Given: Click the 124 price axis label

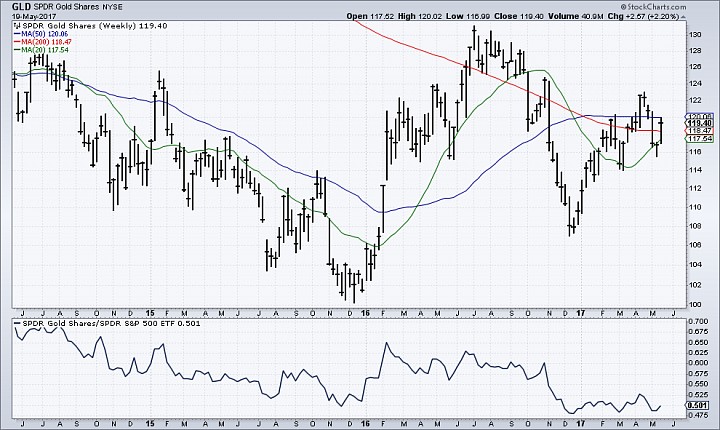Looking at the screenshot, I should coord(694,83).
